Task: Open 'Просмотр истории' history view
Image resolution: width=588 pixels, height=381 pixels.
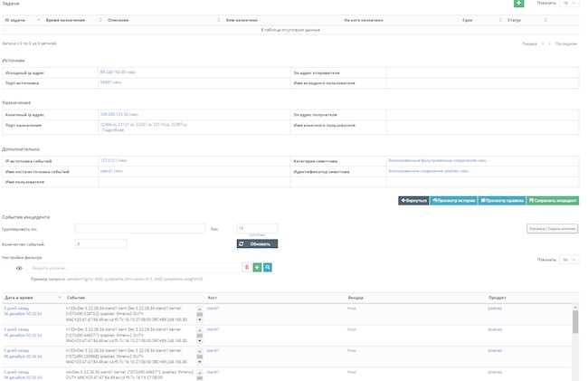Action: (454, 201)
